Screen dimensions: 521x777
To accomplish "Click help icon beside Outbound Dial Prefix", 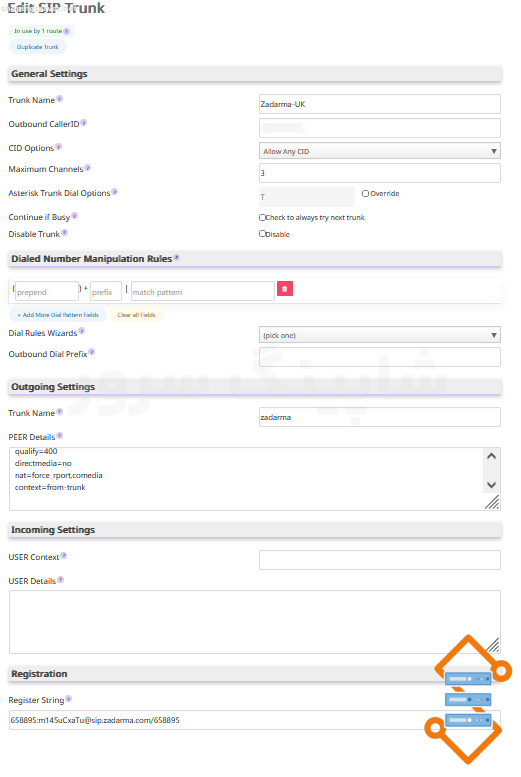I will tap(92, 352).
